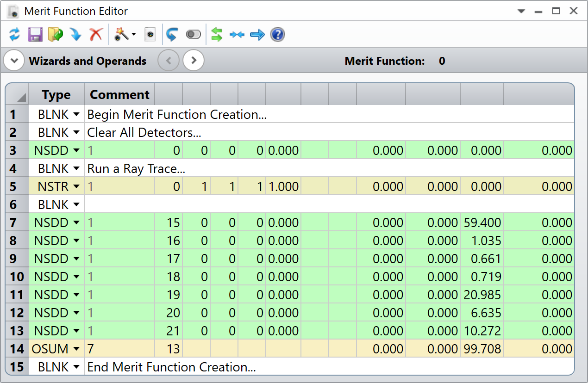Click the select-all corner of the table

tap(17, 94)
